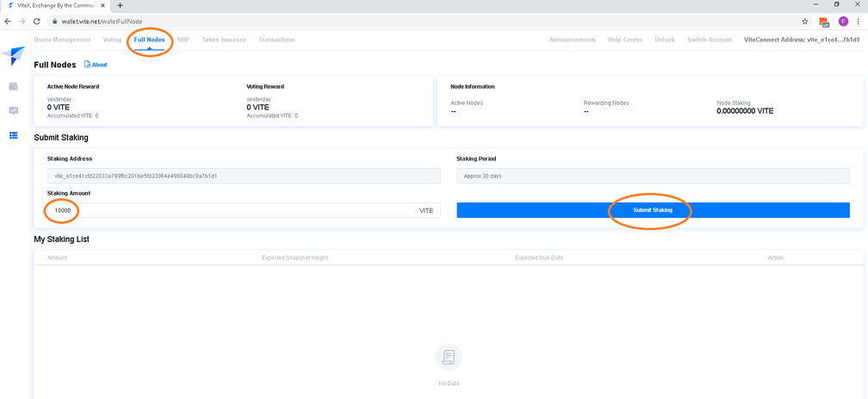Click the Expected Due Date column header
The height and width of the screenshot is (399, 868).
pos(539,258)
